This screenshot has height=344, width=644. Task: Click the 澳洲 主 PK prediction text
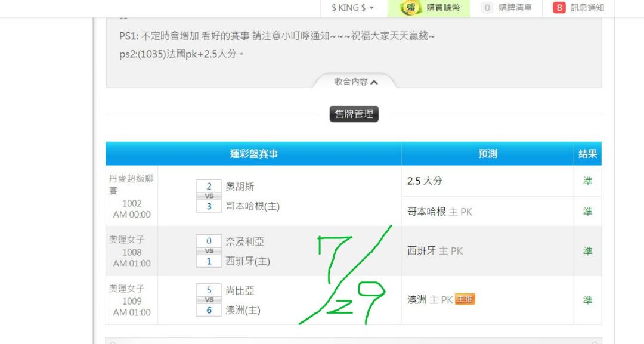pos(430,300)
